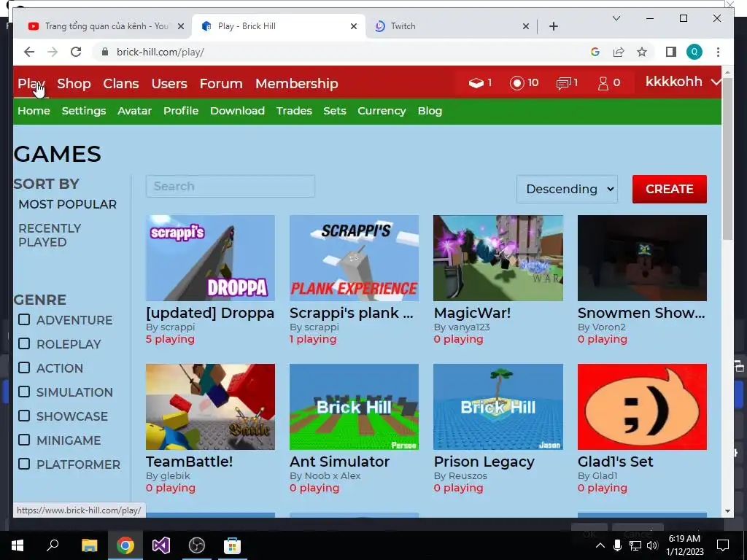Open the Blog link

point(430,111)
